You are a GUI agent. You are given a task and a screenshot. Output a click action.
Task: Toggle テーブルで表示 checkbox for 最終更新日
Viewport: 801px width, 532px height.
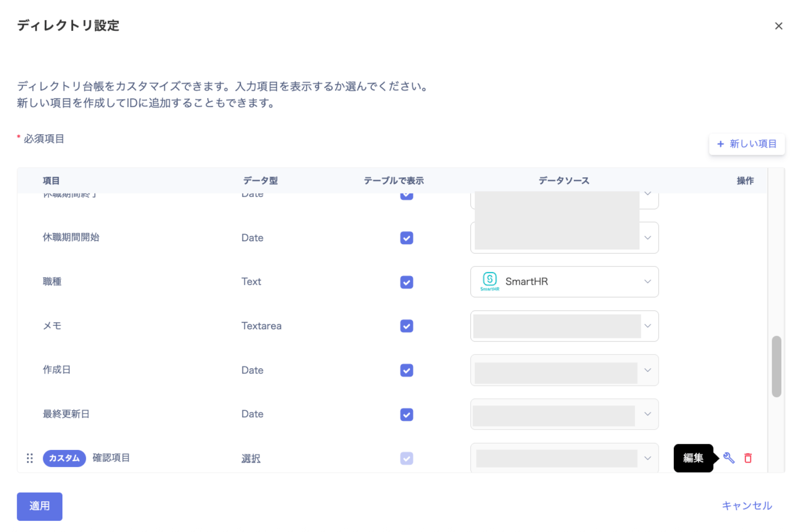[x=407, y=414]
